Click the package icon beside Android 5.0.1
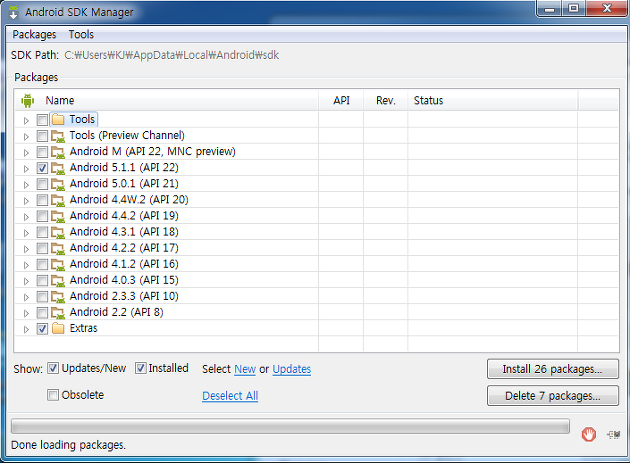 [58, 184]
